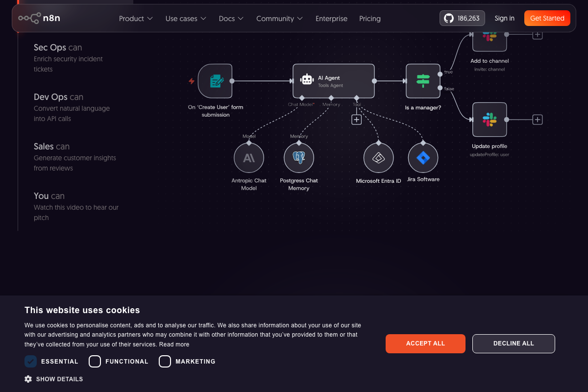Expand the Use cases dropdown menu

point(186,19)
